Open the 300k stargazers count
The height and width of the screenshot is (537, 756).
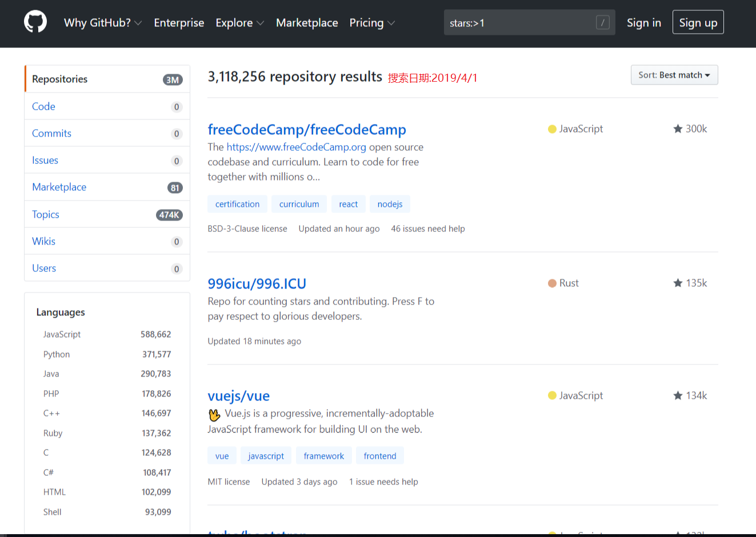690,129
